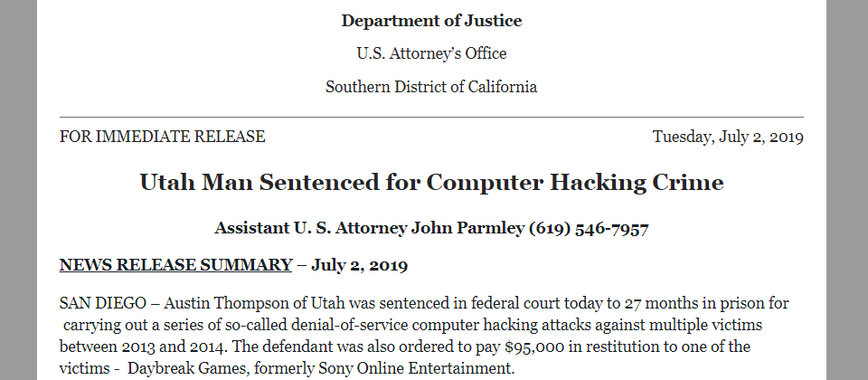868x380 pixels.
Task: Click the bold July 2, 2019 after the summary heading
Action: pyautogui.click(x=359, y=265)
